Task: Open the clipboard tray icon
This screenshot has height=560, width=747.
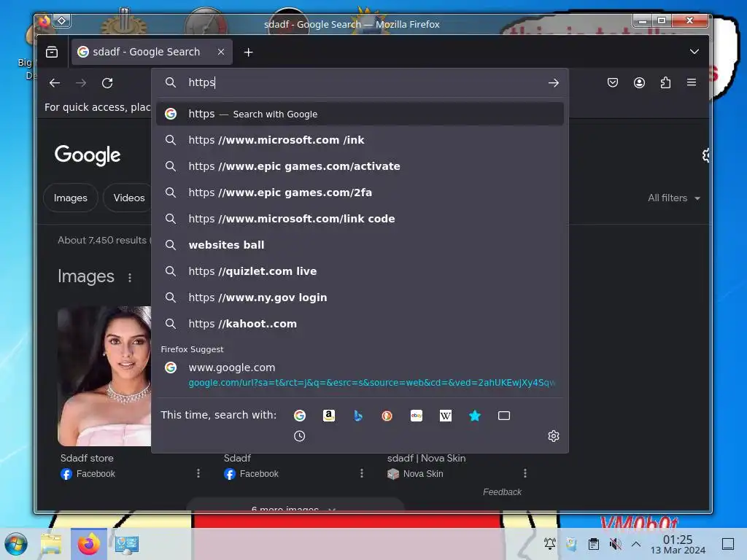Action: [594, 544]
